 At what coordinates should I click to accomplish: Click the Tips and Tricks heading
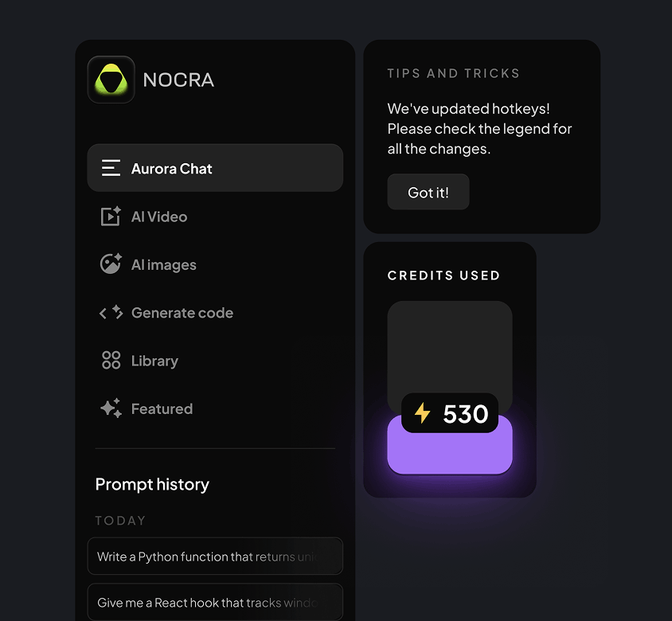tap(453, 72)
